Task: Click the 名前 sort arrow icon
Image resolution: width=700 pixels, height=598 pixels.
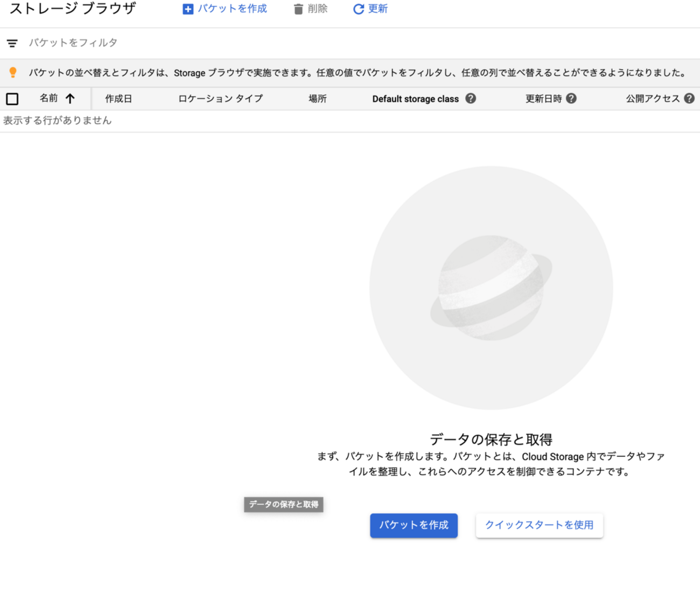Action: point(70,99)
